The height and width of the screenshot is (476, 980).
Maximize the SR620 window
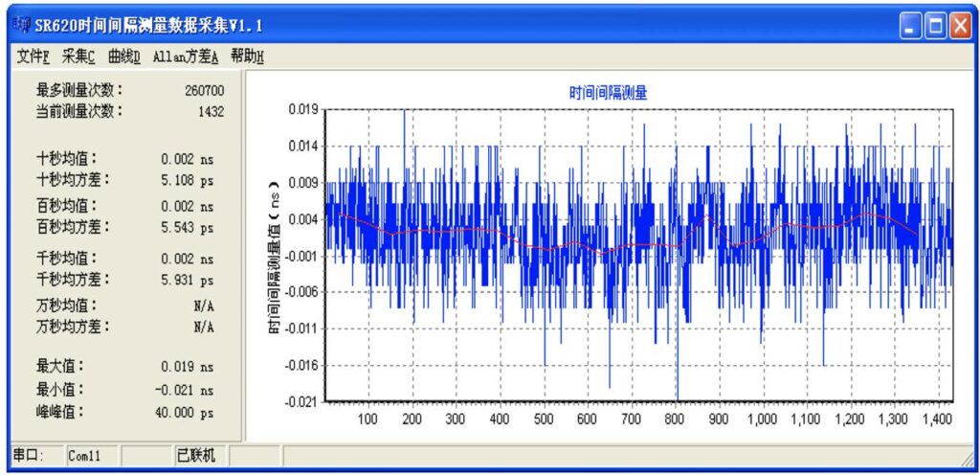pos(936,26)
